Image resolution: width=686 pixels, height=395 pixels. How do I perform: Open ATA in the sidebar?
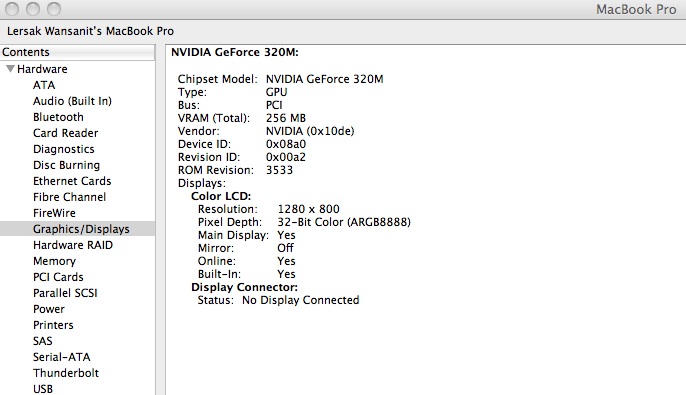tap(44, 85)
